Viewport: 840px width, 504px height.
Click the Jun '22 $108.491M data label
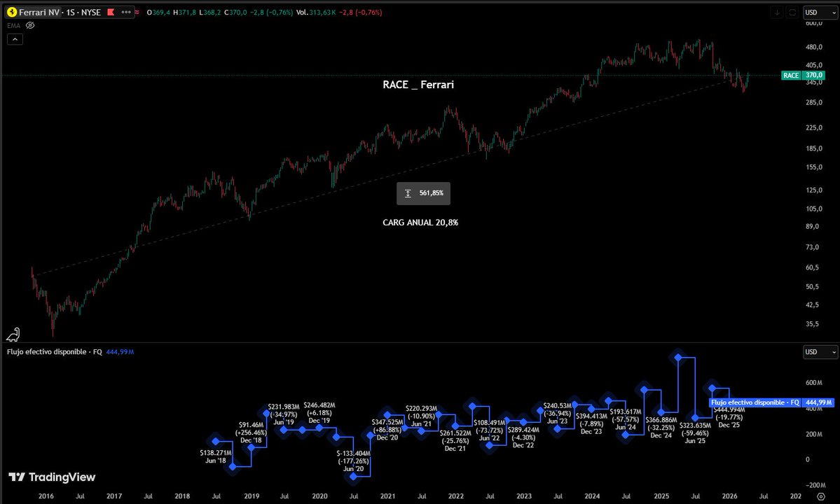click(x=489, y=430)
